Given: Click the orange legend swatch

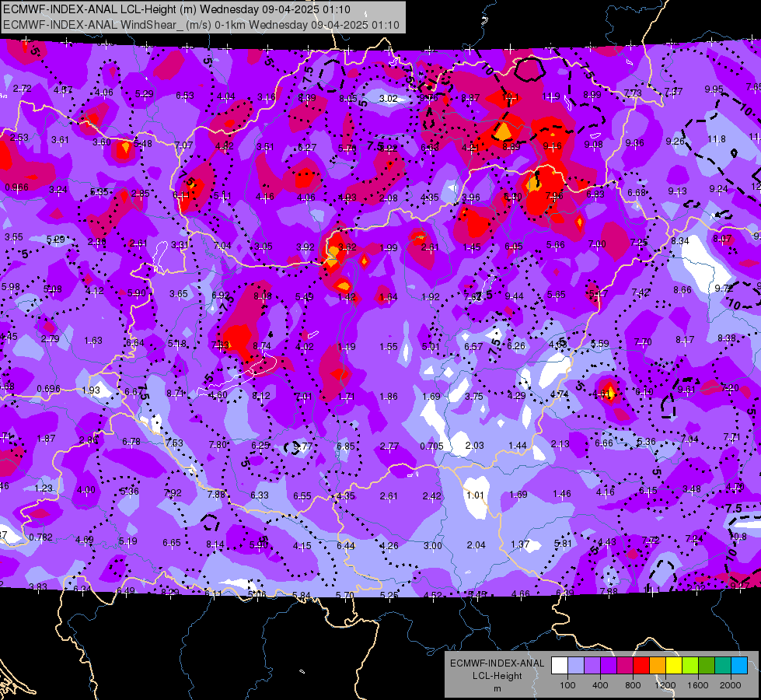Looking at the screenshot, I should 658,666.
